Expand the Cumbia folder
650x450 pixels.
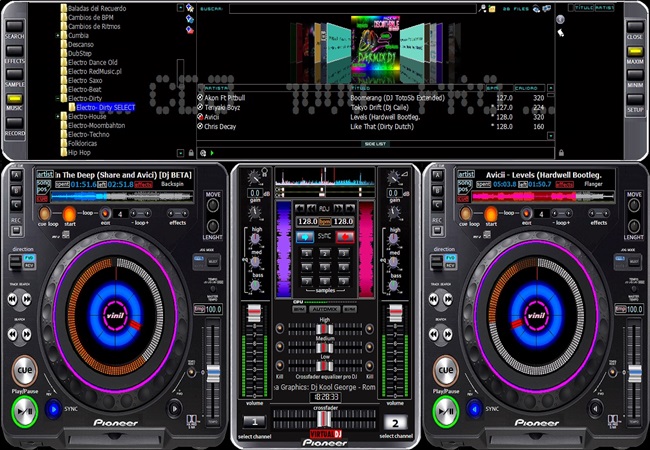(x=58, y=36)
